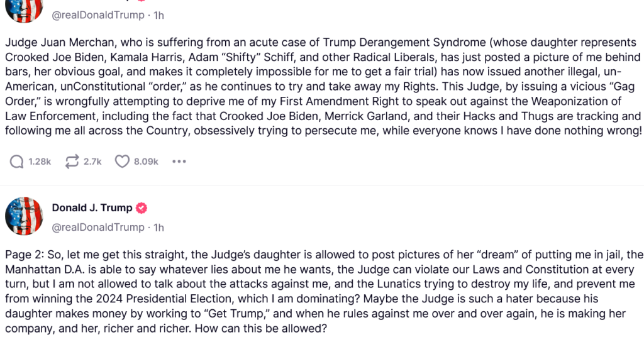This screenshot has width=644, height=342.
Task: Click the 8.09k likes count
Action: [x=146, y=162]
